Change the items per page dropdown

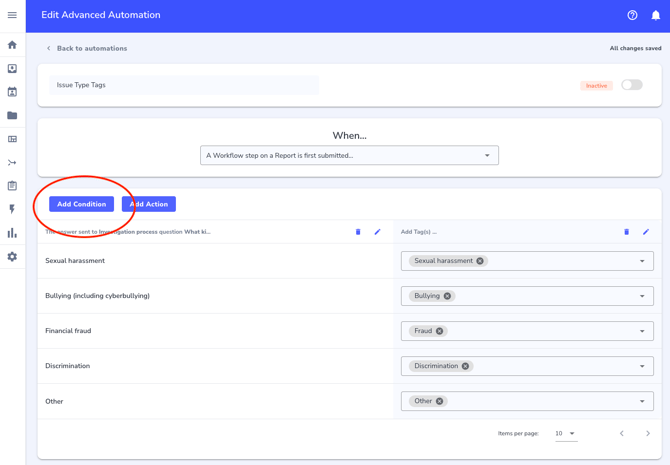pyautogui.click(x=565, y=434)
